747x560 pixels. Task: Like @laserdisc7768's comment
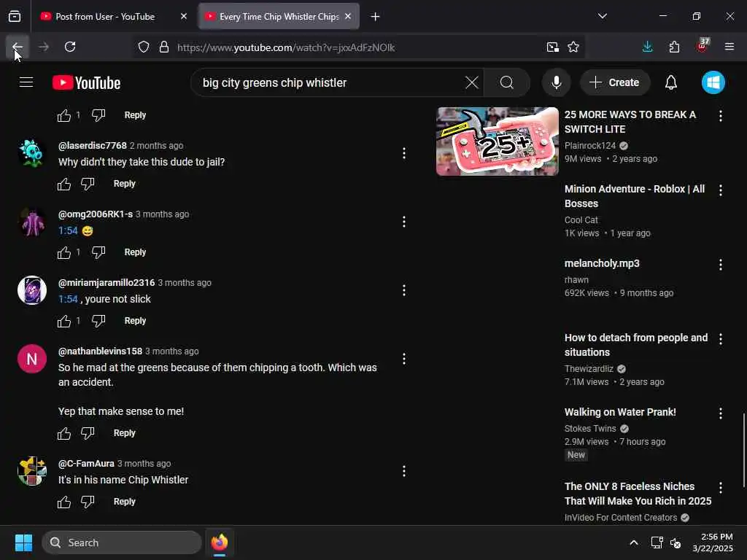[64, 184]
